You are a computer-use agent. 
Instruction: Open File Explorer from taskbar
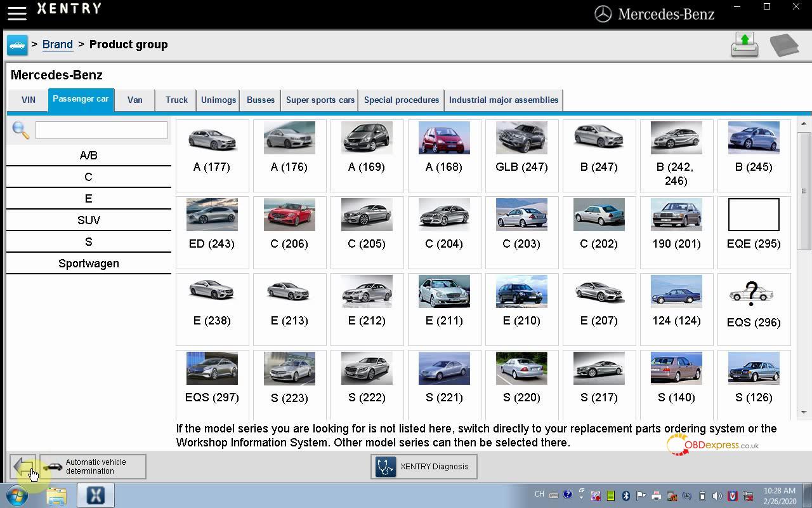point(56,495)
